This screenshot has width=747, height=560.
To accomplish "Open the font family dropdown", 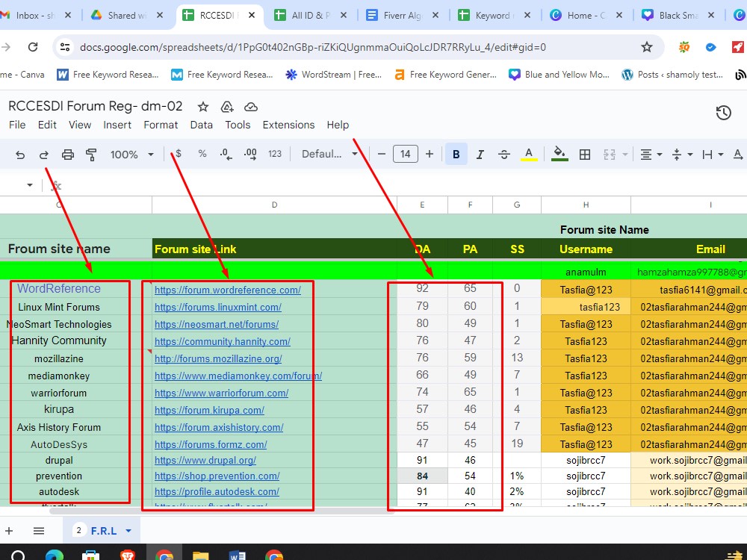I will tap(329, 154).
